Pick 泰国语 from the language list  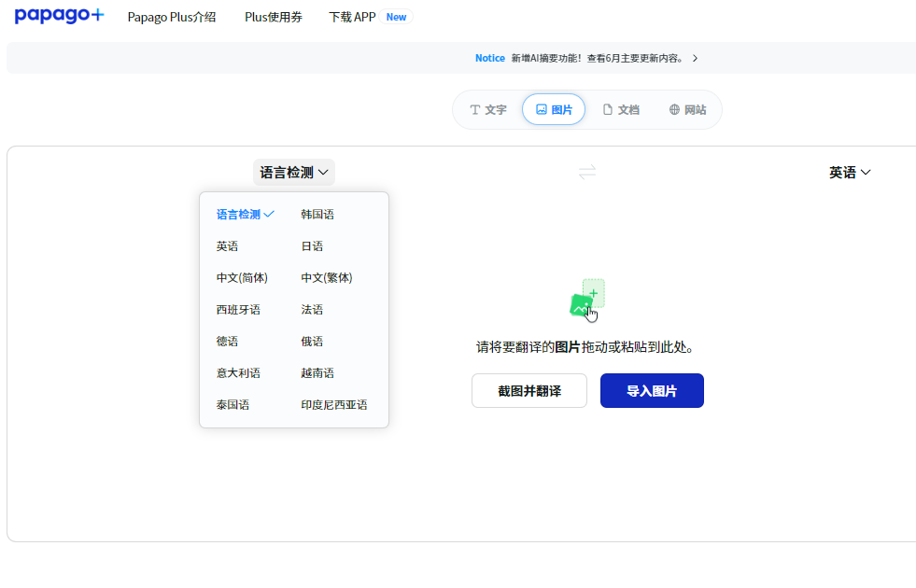233,405
